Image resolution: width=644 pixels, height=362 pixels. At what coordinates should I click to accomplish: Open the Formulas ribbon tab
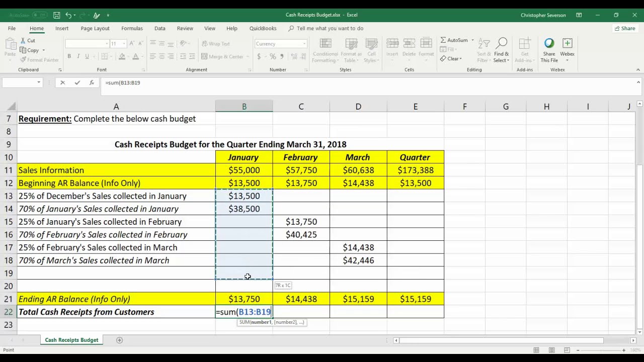(132, 29)
